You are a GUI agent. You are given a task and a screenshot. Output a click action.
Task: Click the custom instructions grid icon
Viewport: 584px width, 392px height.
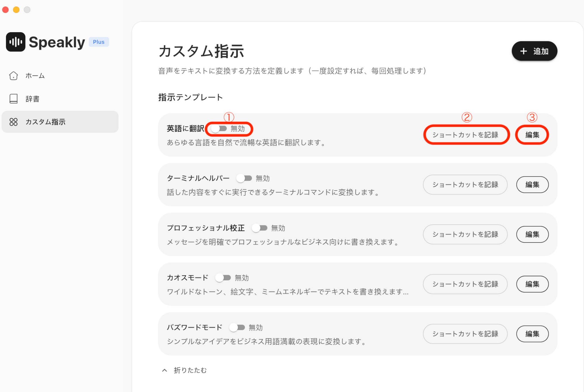(13, 122)
